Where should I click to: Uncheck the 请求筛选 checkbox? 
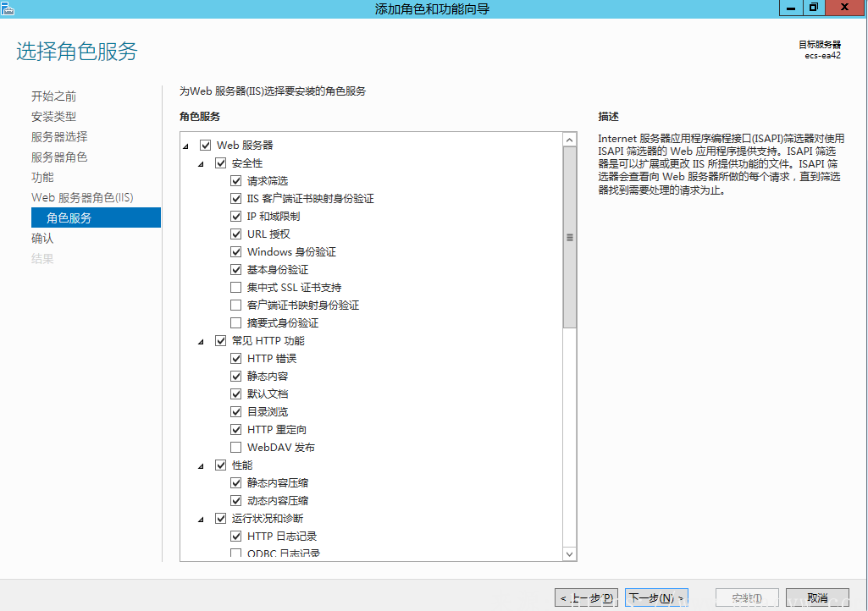click(236, 181)
